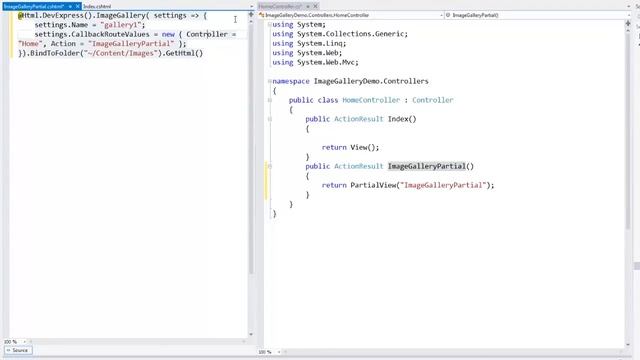The height and width of the screenshot is (360, 640).
Task: Click 'HomeController' class name in code
Action: [371, 100]
